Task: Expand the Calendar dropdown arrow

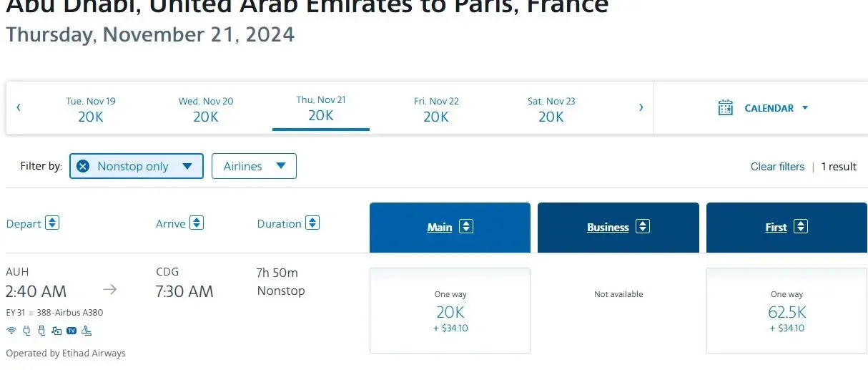Action: click(804, 108)
